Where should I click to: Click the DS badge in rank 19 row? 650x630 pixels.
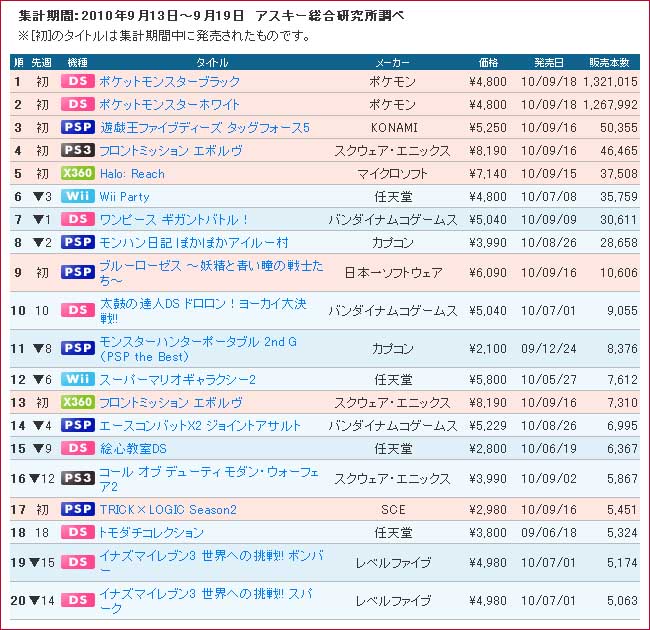[78, 562]
